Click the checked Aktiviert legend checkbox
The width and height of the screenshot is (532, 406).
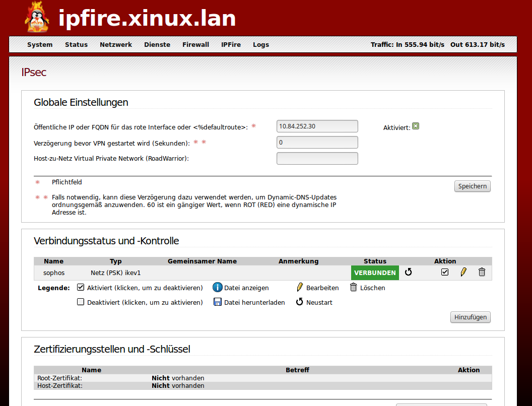pos(81,288)
